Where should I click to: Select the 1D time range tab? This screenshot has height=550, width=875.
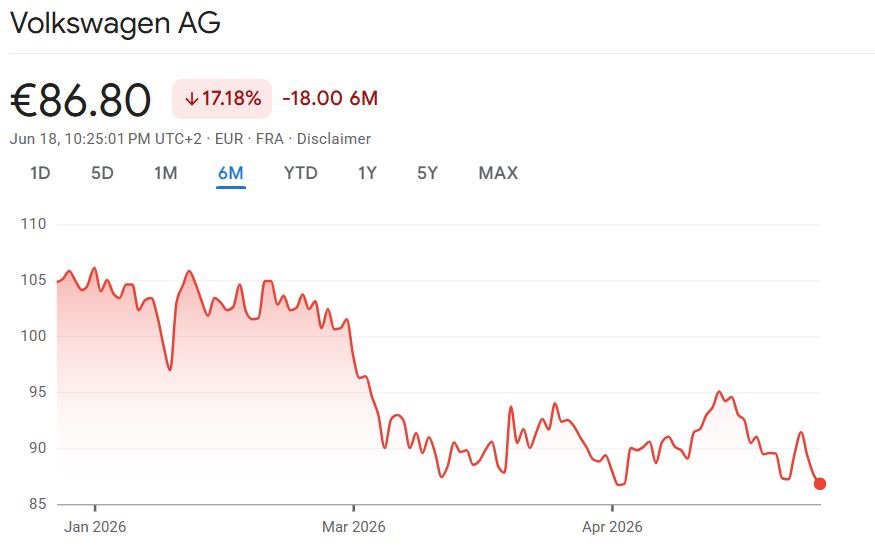click(40, 173)
